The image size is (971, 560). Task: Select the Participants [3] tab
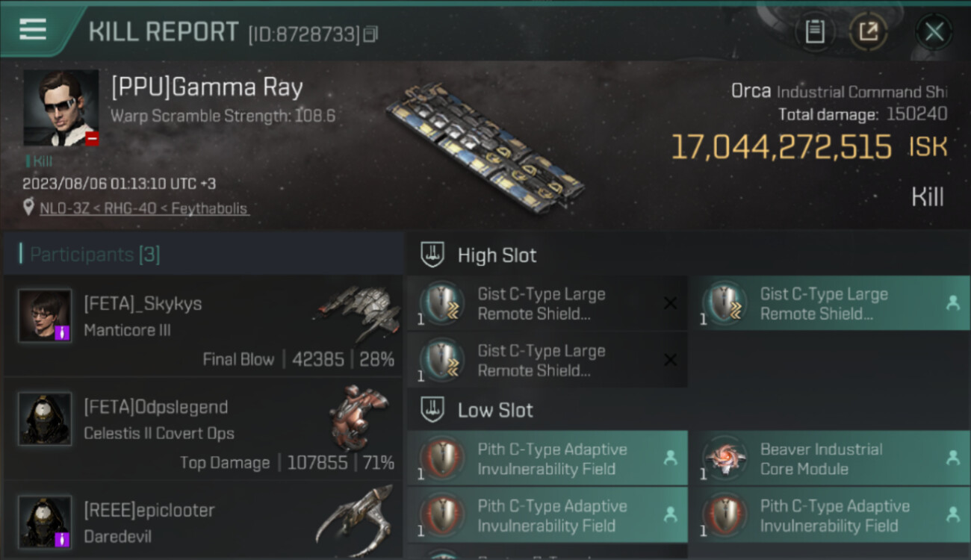[x=95, y=255]
